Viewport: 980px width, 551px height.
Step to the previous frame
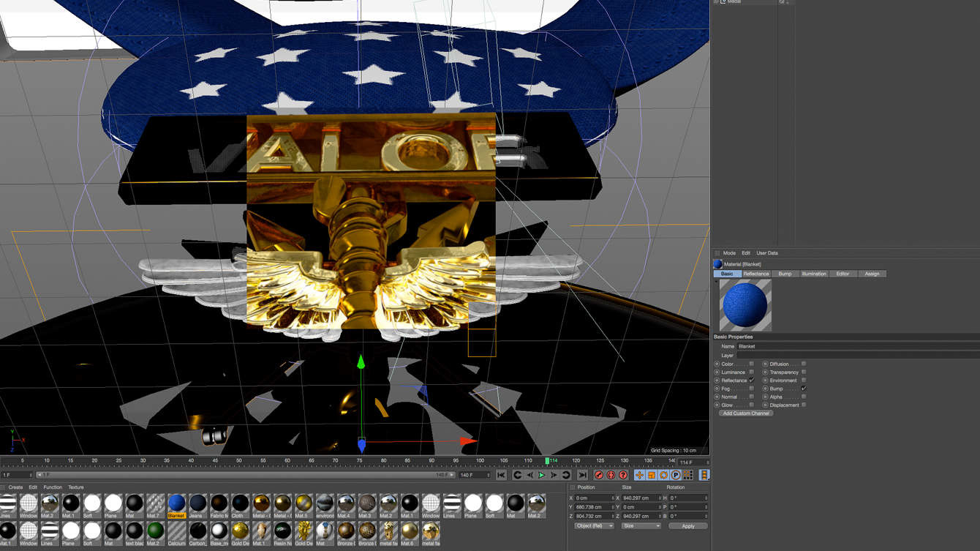(x=529, y=475)
